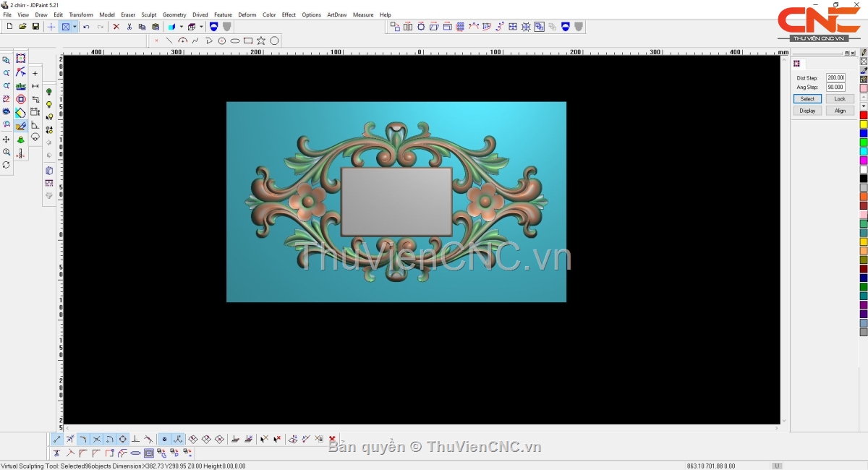Open the Sculpt menu
The width and height of the screenshot is (868, 470).
(148, 14)
